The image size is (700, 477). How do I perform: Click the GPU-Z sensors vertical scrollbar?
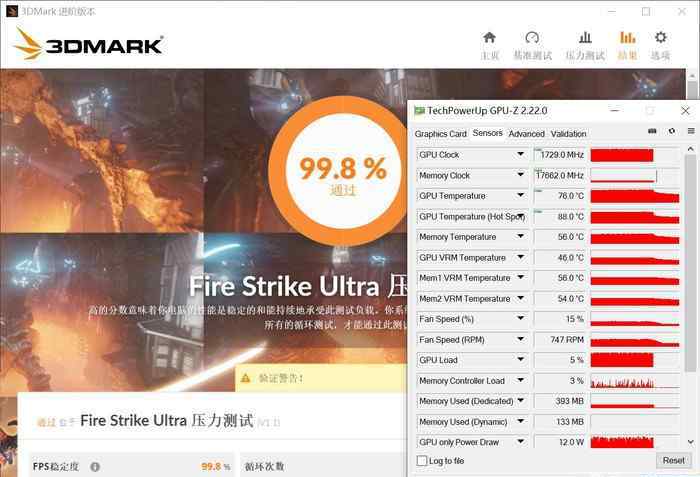tap(691, 296)
